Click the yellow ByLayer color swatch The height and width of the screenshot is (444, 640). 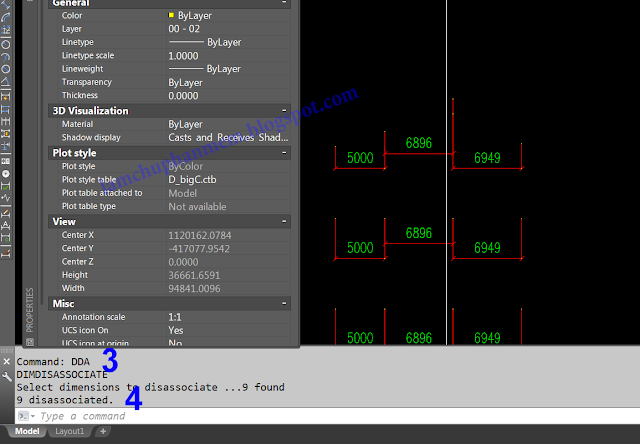click(x=171, y=17)
